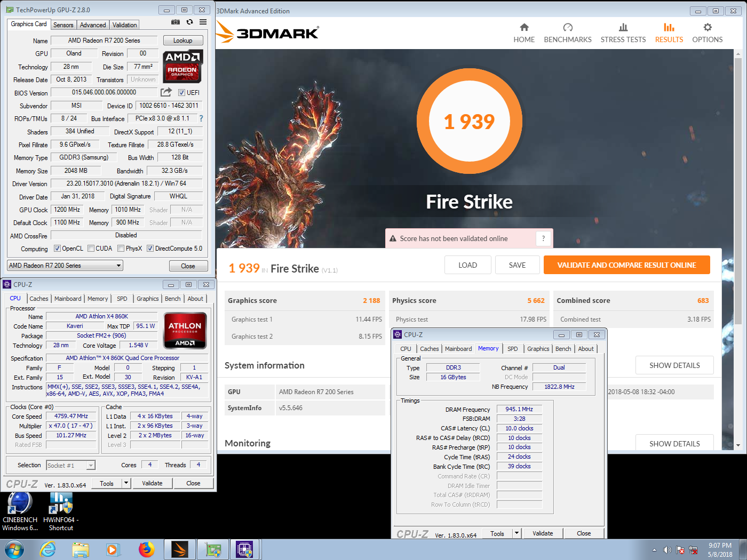Click Validate in CPU-Z CPU window
The height and width of the screenshot is (560, 747).
tap(152, 483)
